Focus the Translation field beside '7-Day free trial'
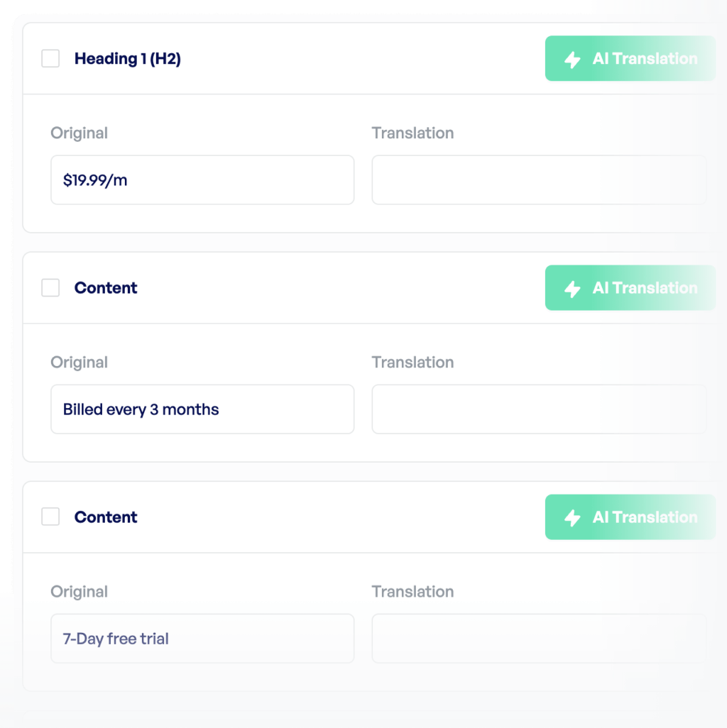The height and width of the screenshot is (728, 727). tap(539, 638)
